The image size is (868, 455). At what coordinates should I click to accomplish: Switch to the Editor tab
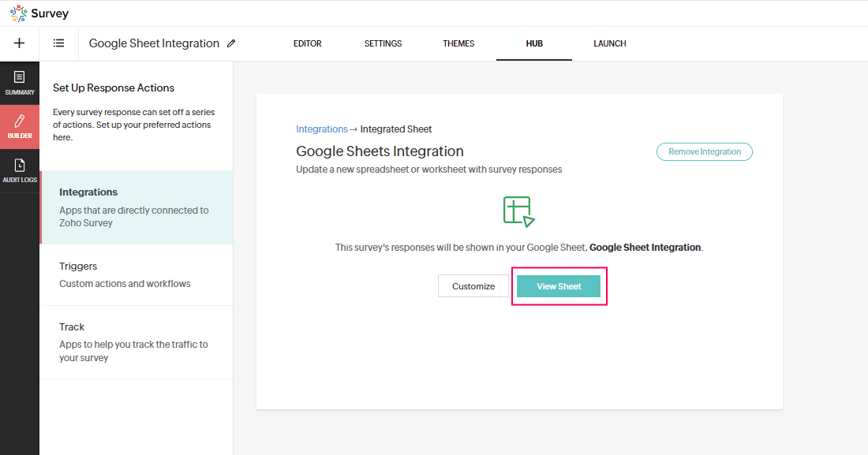tap(307, 43)
